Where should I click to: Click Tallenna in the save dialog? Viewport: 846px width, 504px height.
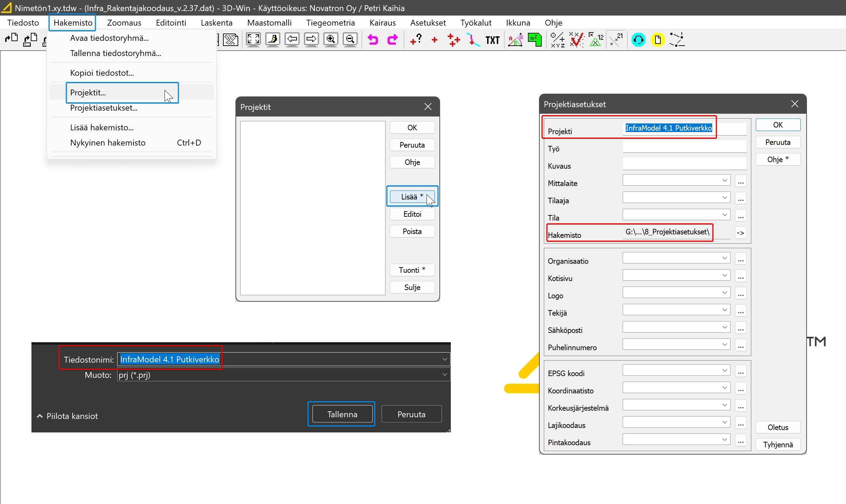coord(342,414)
